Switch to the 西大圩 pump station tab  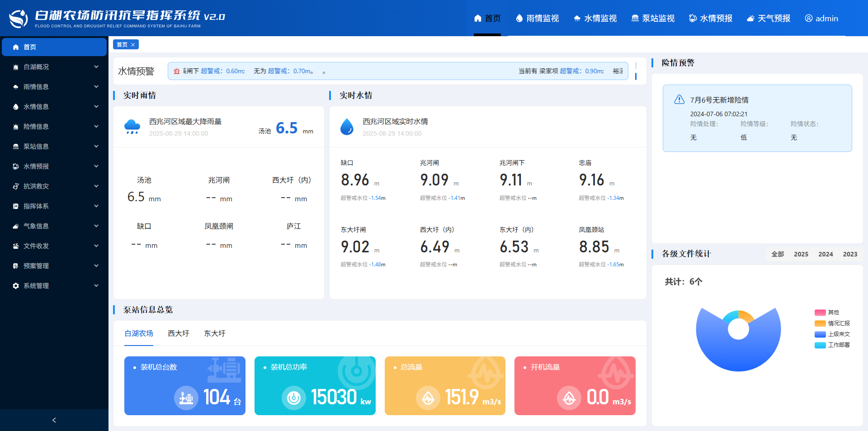(179, 333)
